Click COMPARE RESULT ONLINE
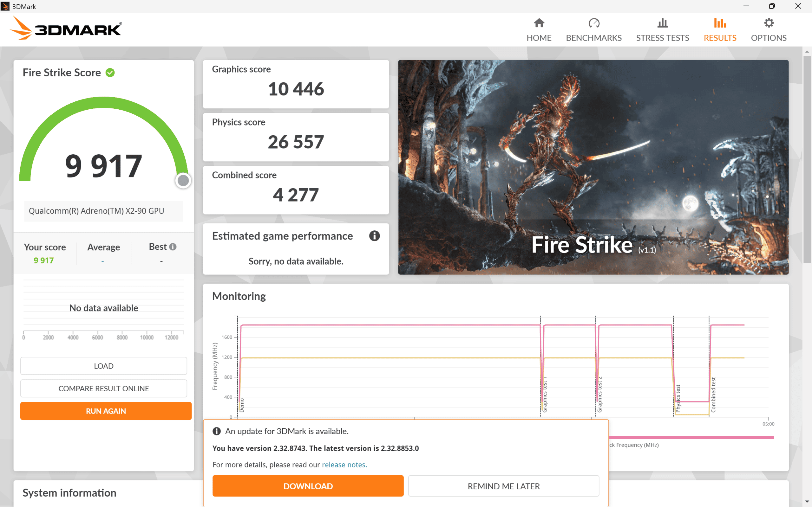The width and height of the screenshot is (812, 507). pos(104,388)
